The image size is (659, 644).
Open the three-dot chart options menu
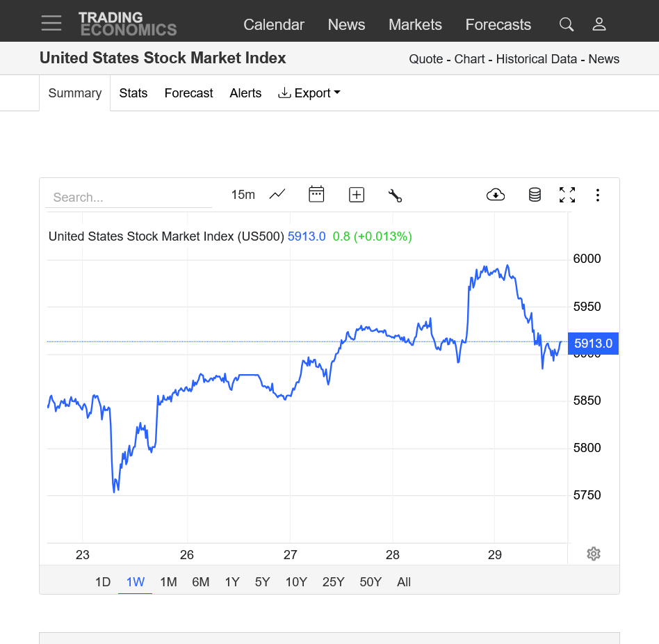click(597, 195)
